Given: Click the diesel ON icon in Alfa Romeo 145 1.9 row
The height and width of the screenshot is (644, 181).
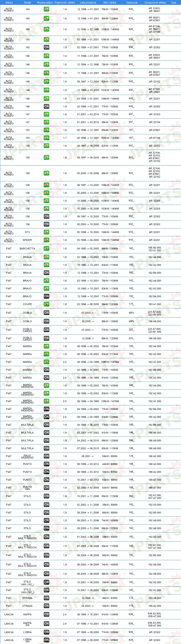Looking at the screenshot, I should 46,47.
